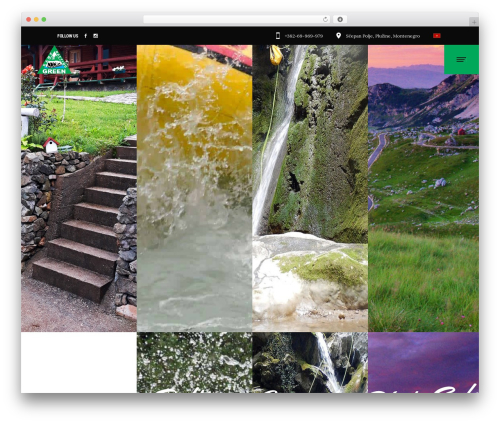Viewport: 500px width, 423px height.
Task: Open the purple sunset sky tile
Action: 424,362
